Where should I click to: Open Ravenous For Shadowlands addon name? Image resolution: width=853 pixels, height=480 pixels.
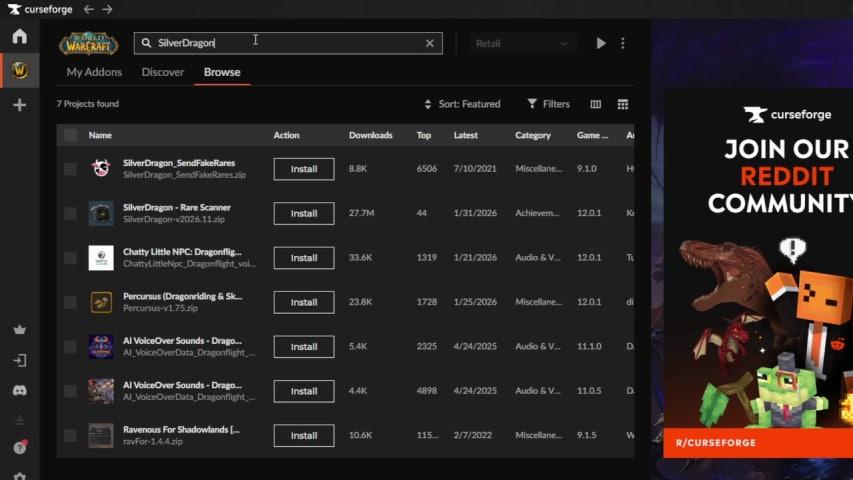click(181, 429)
